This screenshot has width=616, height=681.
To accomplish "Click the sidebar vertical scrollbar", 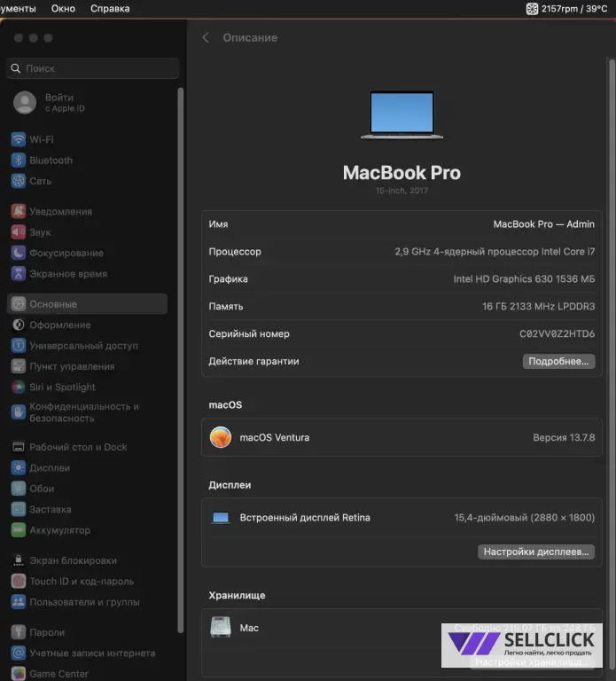I will click(x=180, y=361).
